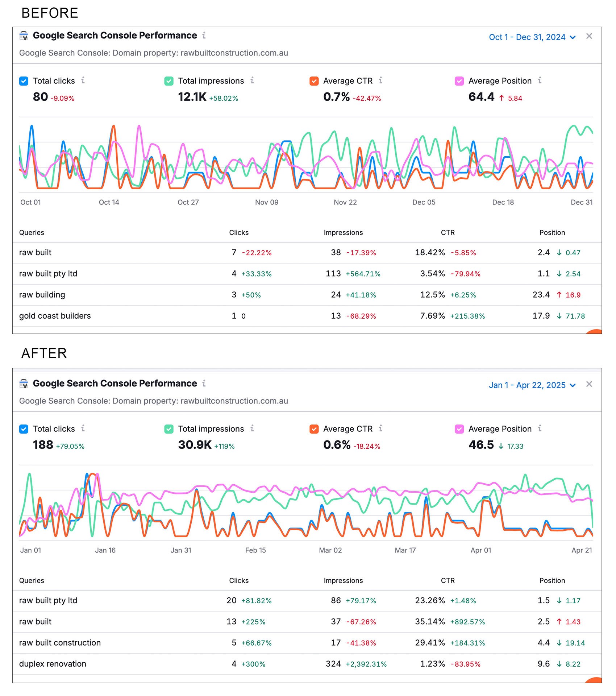Screen dimensions: 616x696
Task: Click the 23.26% CTR cell
Action: coord(430,600)
